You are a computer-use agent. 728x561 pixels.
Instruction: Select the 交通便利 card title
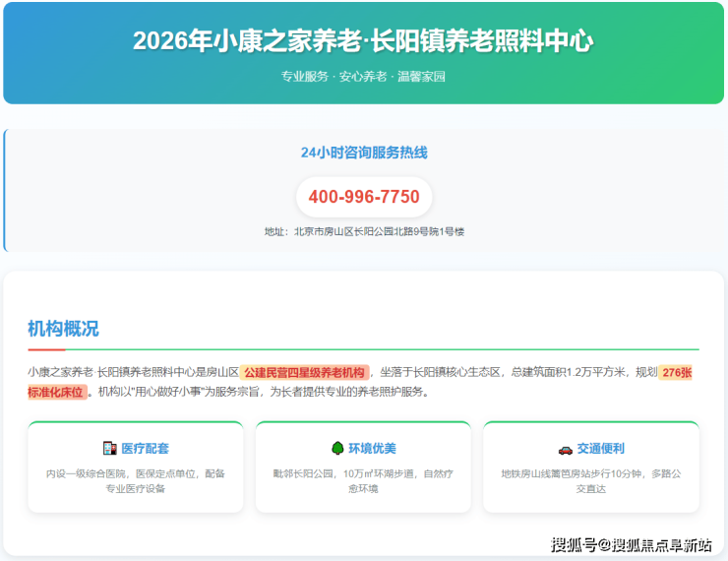click(600, 449)
